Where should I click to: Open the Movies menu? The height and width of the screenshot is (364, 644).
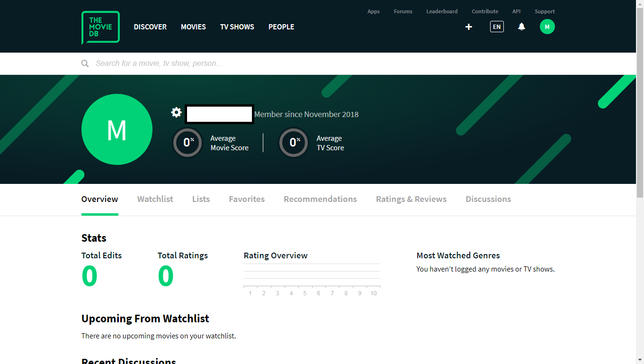[193, 27]
